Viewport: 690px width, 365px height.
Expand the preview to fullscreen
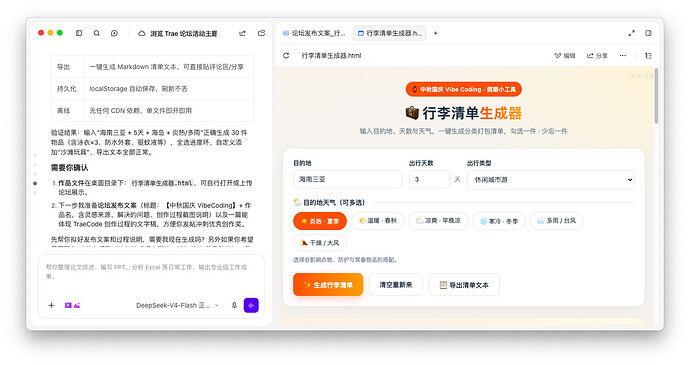[x=631, y=33]
